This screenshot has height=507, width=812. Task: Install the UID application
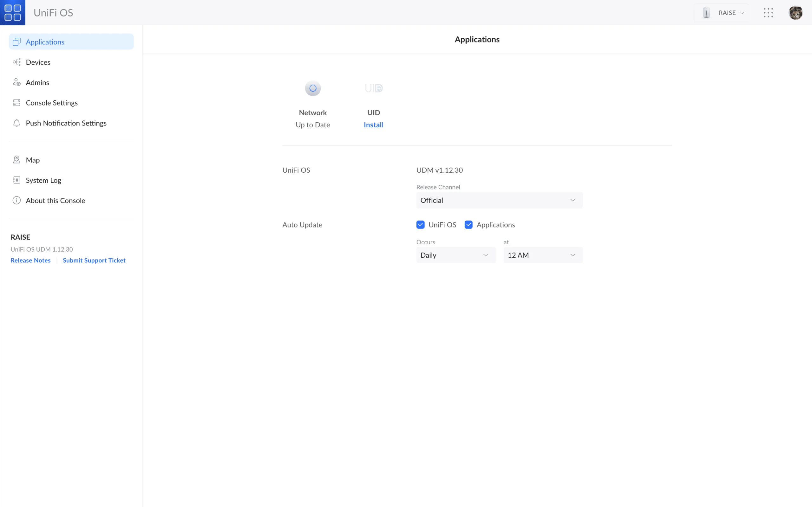coord(373,125)
